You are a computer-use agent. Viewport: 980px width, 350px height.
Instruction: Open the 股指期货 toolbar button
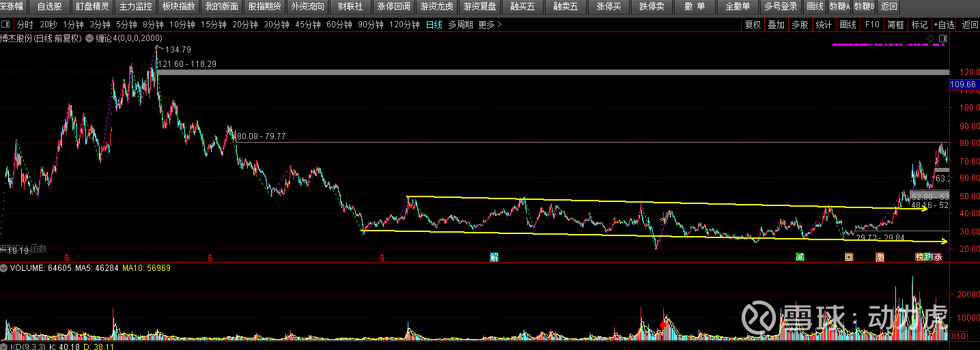coord(264,7)
